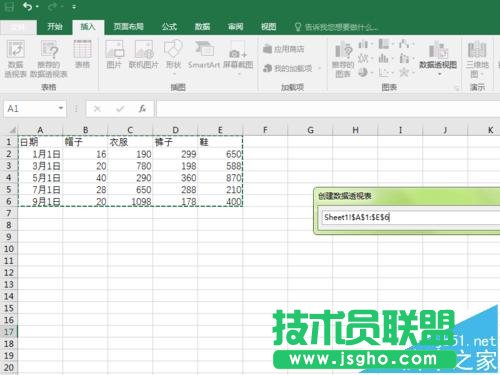Click the Redo arrow in quick access toolbar
500x375 pixels.
click(52, 7)
